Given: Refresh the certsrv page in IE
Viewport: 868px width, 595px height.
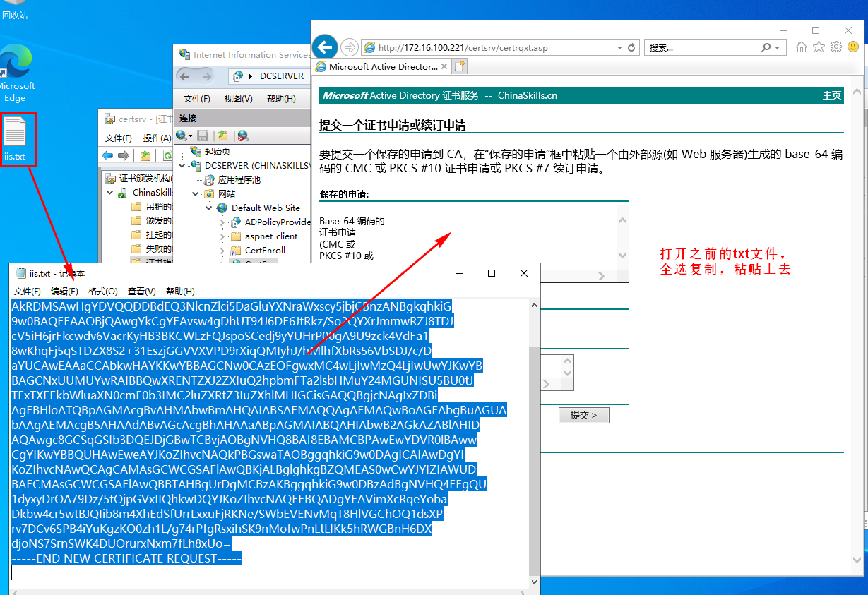Looking at the screenshot, I should tap(631, 48).
